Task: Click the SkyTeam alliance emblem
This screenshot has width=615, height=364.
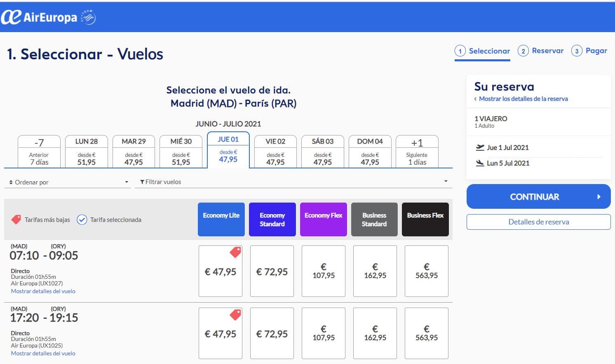Action: pos(88,17)
